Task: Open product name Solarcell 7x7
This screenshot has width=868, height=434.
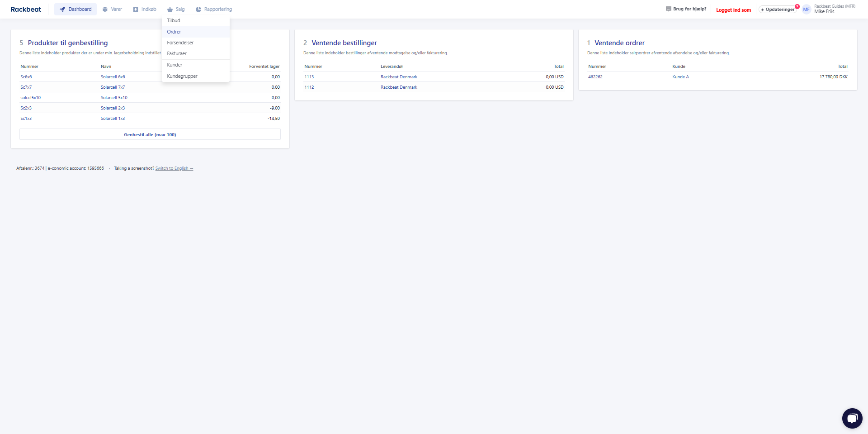Action: [113, 87]
